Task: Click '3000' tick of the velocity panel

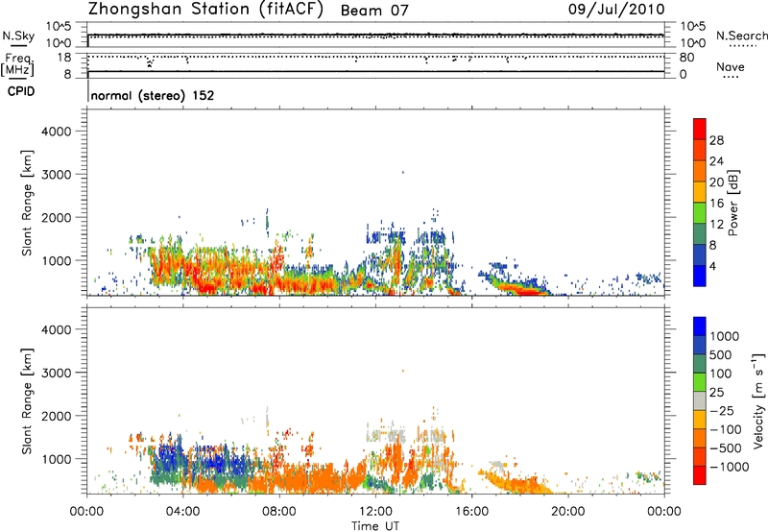Action: click(56, 373)
